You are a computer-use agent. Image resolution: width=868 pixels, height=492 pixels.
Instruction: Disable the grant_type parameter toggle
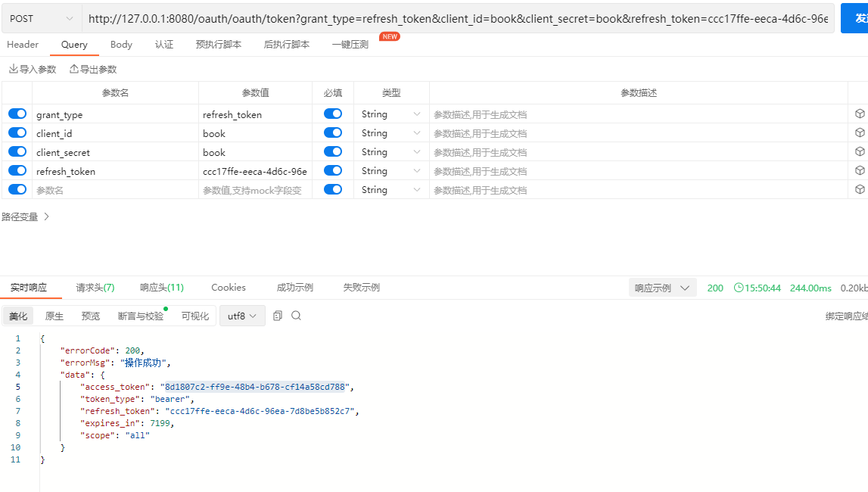pyautogui.click(x=17, y=114)
